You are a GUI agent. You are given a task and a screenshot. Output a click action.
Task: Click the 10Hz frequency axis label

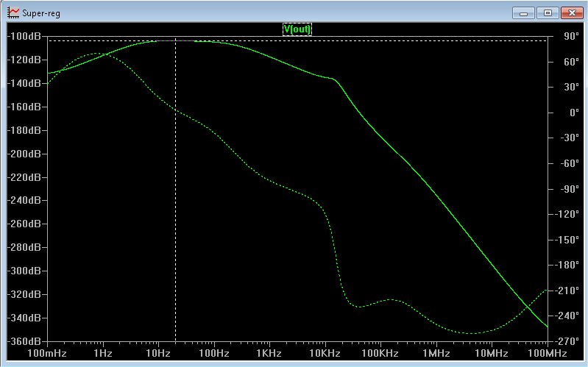coord(158,353)
